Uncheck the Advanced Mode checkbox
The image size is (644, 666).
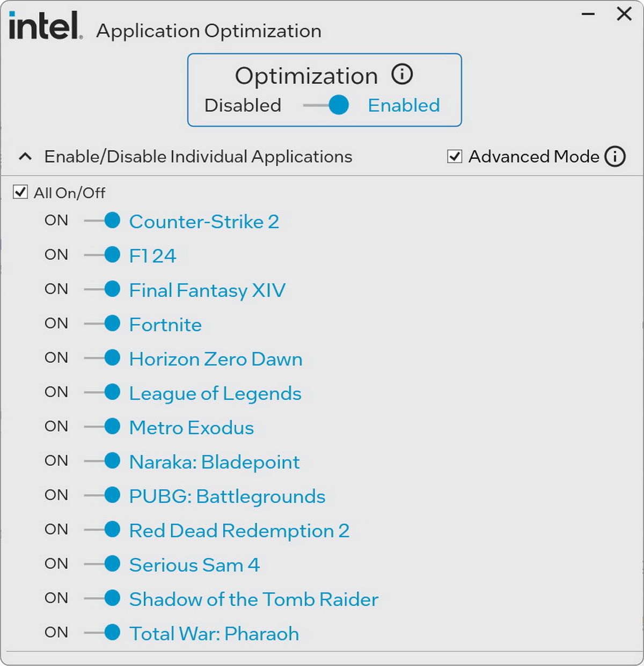point(455,157)
